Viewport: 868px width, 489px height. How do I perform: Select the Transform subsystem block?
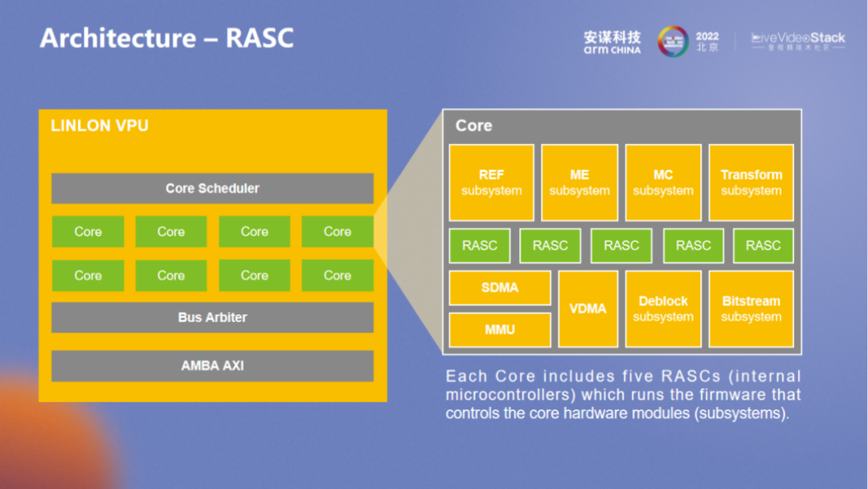click(x=751, y=183)
